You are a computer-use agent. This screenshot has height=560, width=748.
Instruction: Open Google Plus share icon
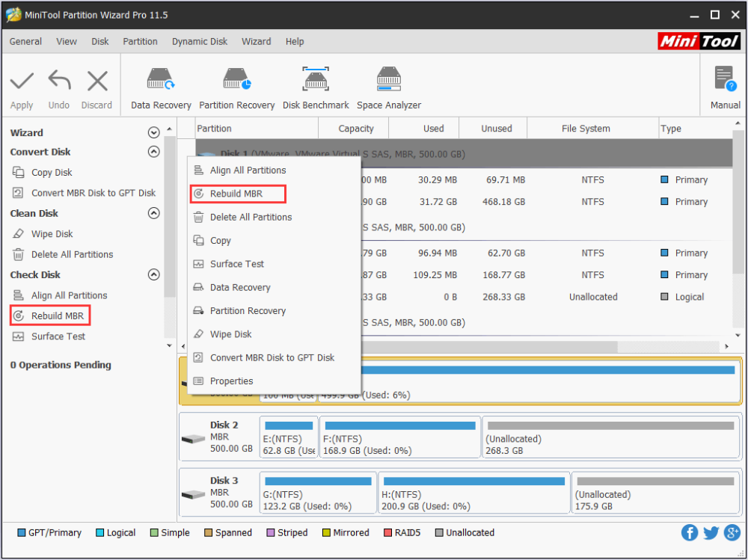click(x=732, y=532)
